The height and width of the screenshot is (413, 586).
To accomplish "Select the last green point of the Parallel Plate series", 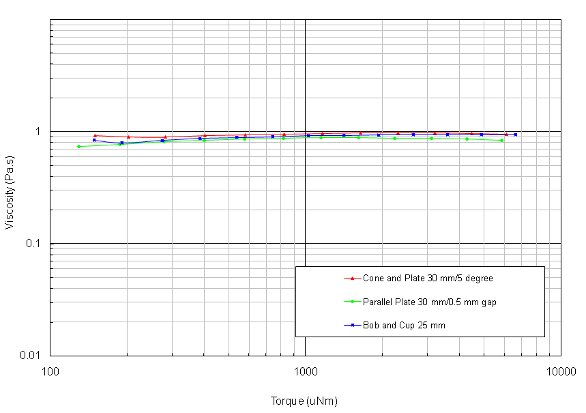I will pyautogui.click(x=502, y=141).
